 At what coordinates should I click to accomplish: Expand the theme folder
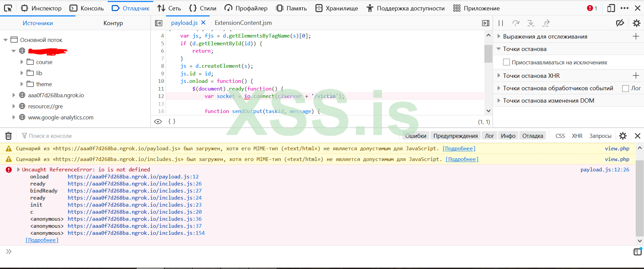click(x=22, y=84)
